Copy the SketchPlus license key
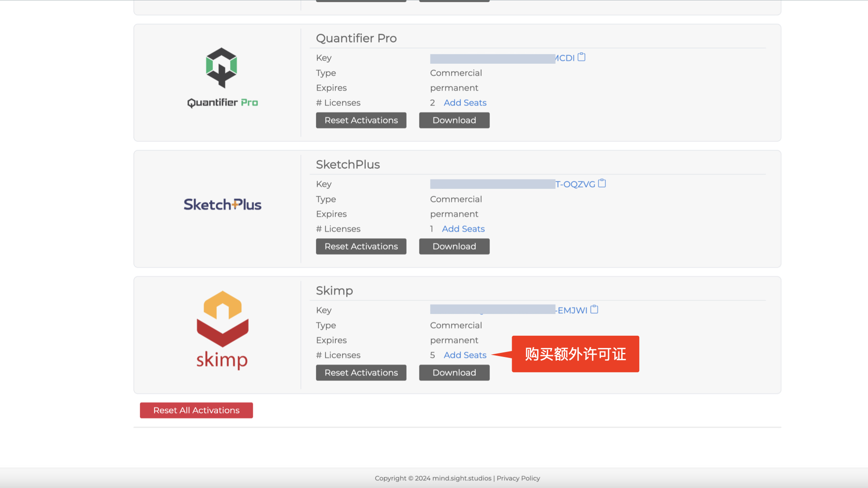 [602, 183]
